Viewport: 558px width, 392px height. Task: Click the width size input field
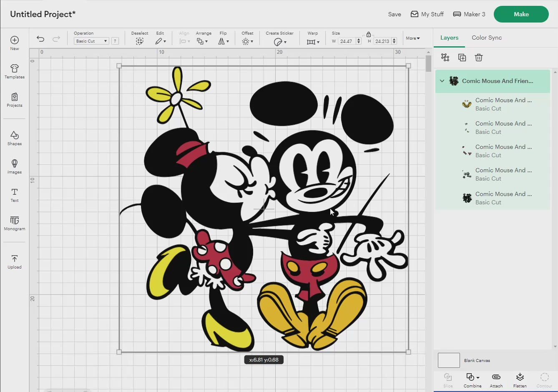point(346,41)
